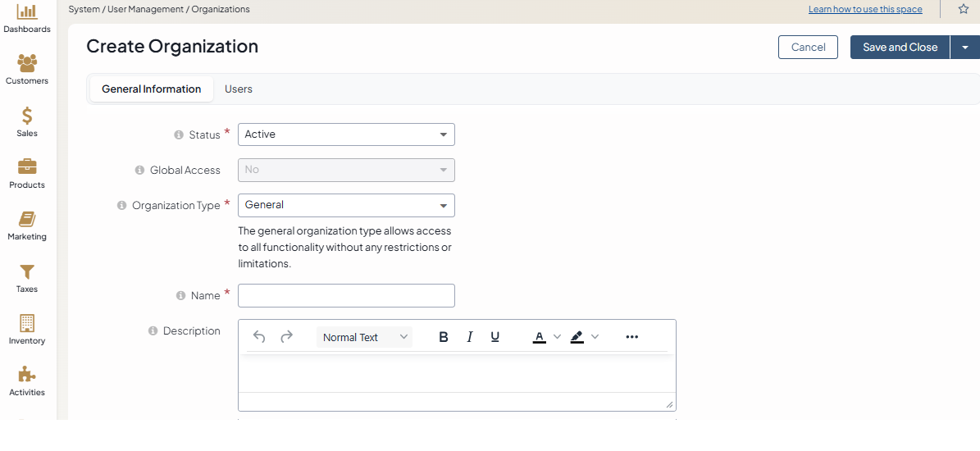Open the Products briefcase icon
This screenshot has width=980, height=451.
pos(27,167)
